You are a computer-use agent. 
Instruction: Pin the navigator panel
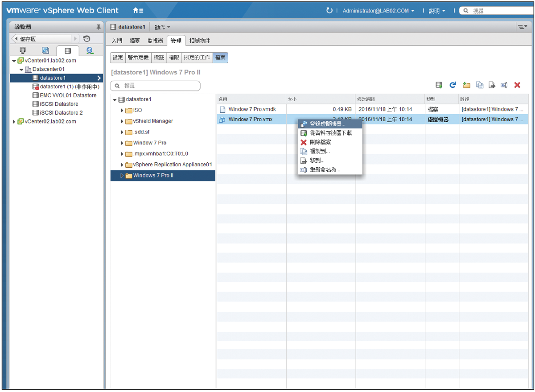pyautogui.click(x=99, y=27)
